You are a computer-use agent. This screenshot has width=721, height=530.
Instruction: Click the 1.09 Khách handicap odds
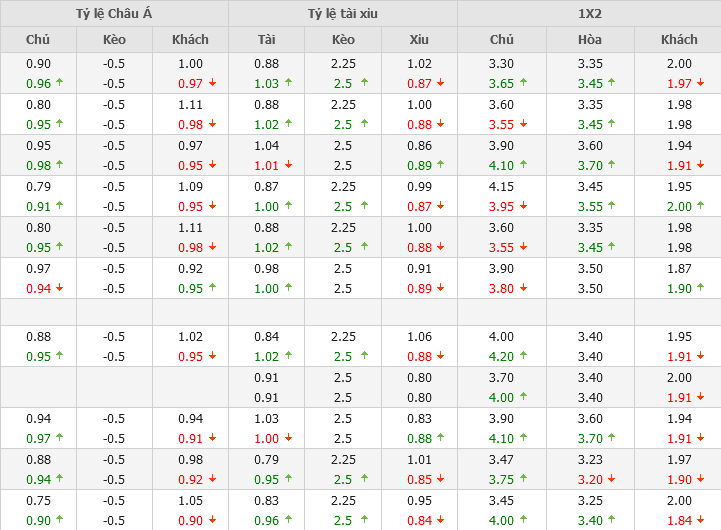[x=190, y=186]
